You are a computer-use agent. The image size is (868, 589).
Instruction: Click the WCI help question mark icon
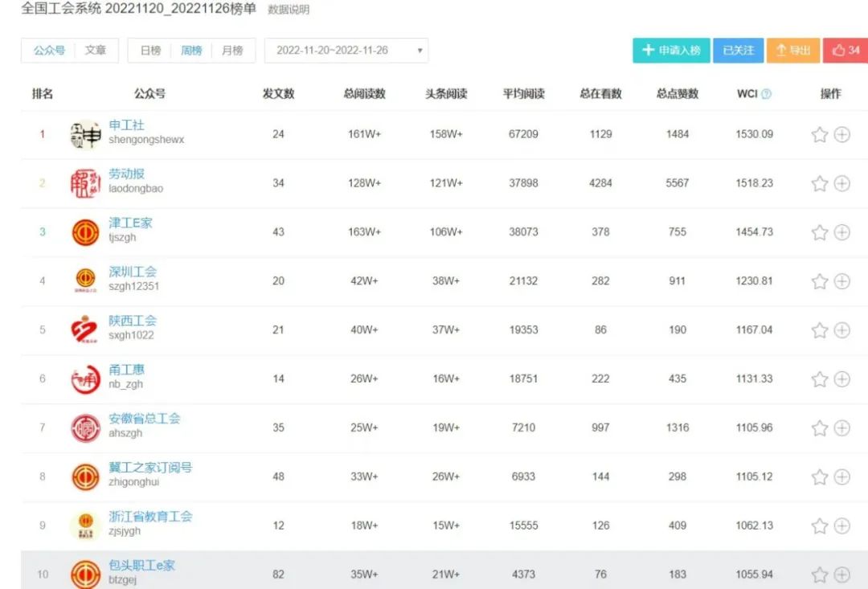pyautogui.click(x=766, y=94)
